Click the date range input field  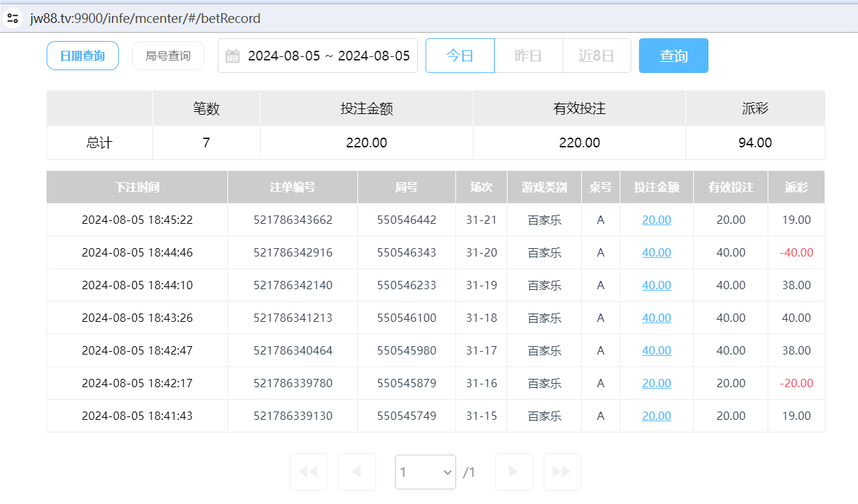pos(327,56)
